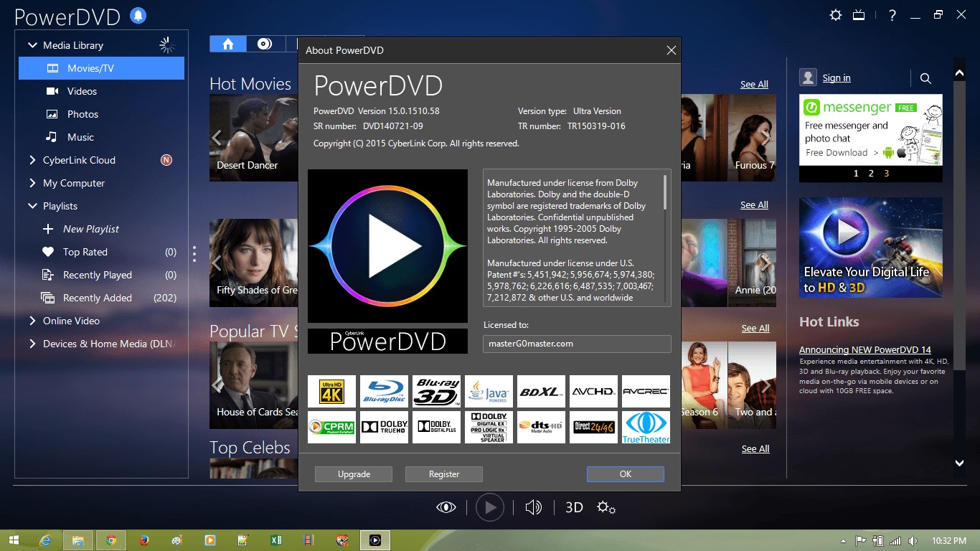The width and height of the screenshot is (980, 551).
Task: Switch to the disc tab icon
Action: click(x=265, y=44)
